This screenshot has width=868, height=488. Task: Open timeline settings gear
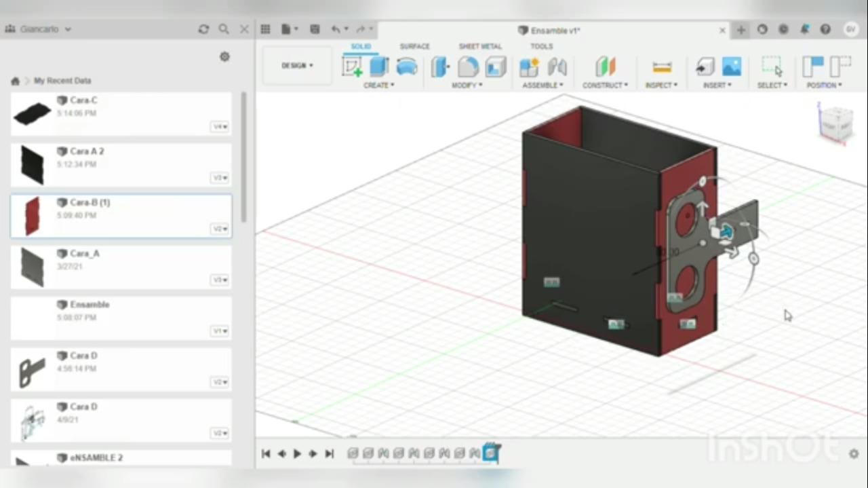pos(854,453)
